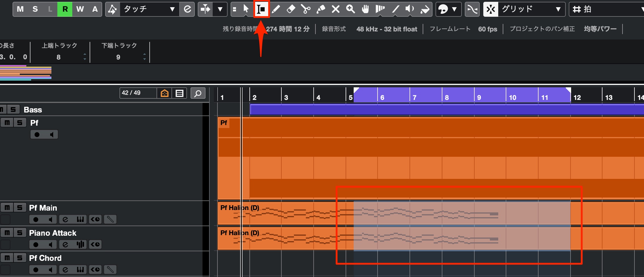The height and width of the screenshot is (277, 644).
Task: Select the Zoom magnifier tool
Action: [x=350, y=9]
